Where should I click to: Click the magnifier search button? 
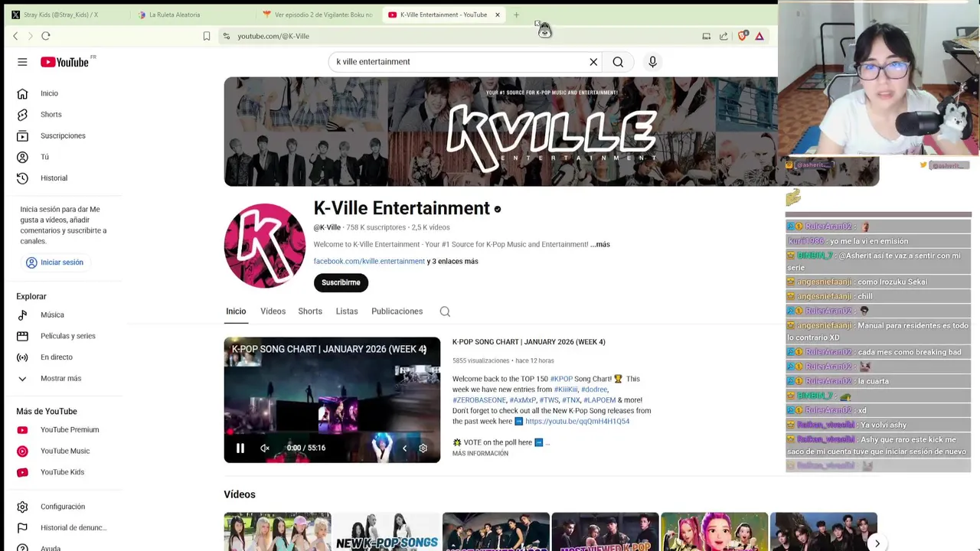(x=618, y=62)
